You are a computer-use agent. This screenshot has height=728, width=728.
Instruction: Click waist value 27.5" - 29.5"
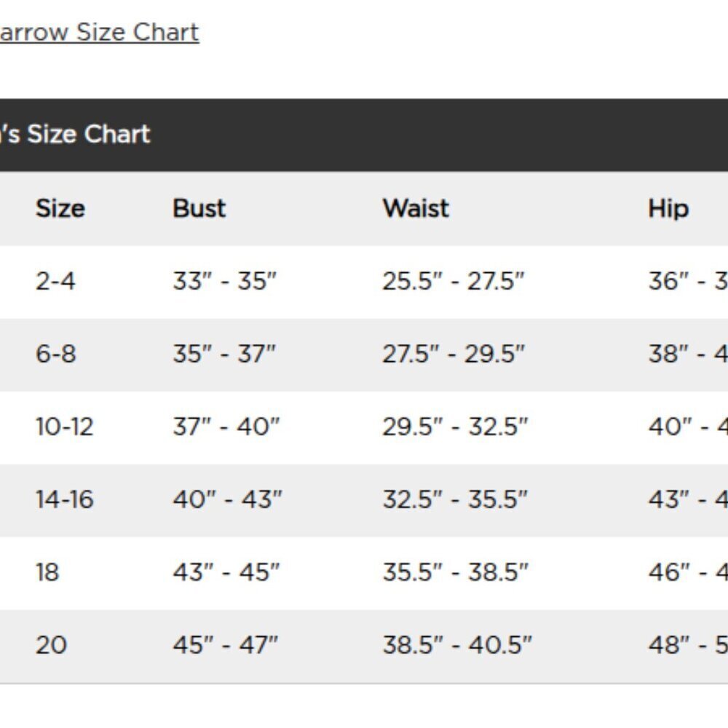click(x=454, y=354)
